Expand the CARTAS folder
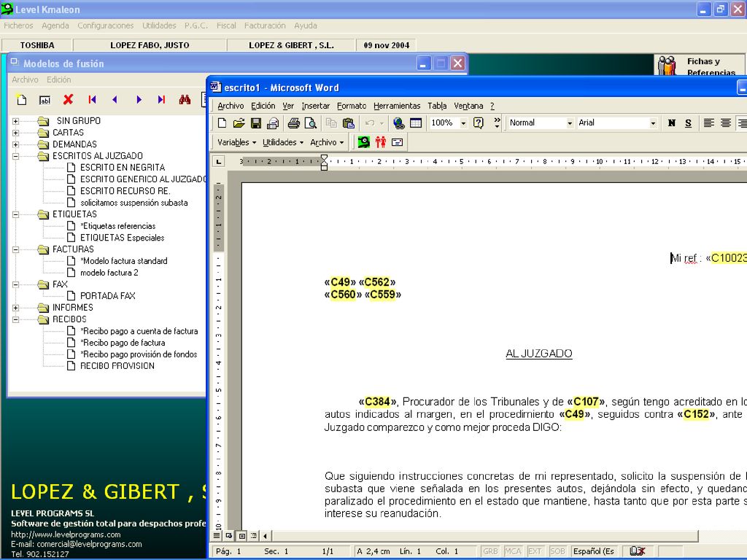Screen dimensions: 747x560 16,133
